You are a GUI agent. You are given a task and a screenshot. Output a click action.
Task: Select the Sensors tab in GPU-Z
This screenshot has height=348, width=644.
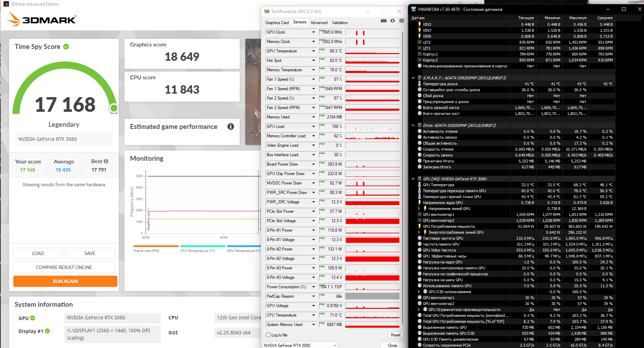(x=300, y=22)
